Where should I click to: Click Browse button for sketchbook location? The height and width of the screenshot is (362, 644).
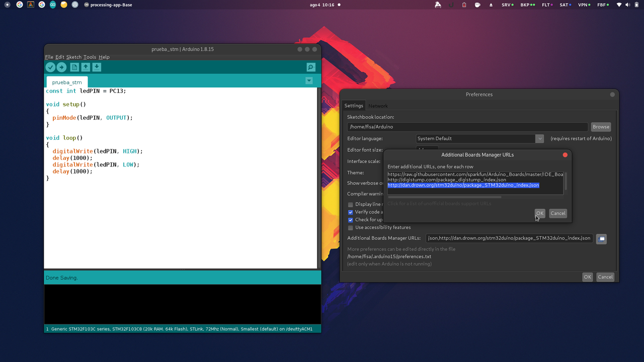point(601,127)
